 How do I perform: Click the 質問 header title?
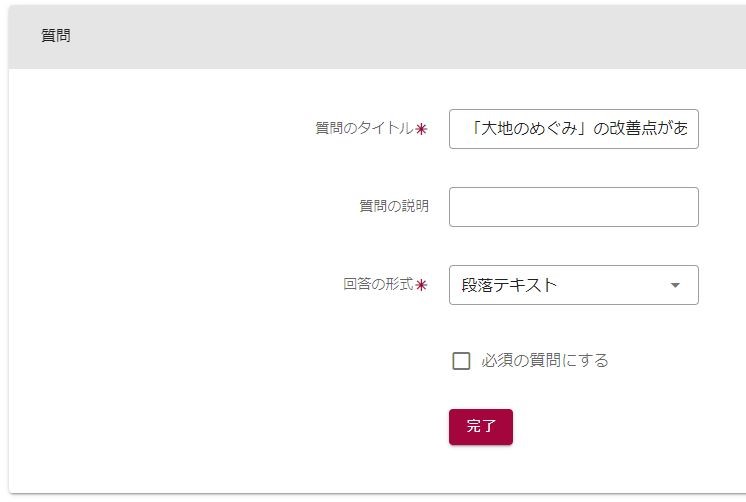pyautogui.click(x=56, y=36)
